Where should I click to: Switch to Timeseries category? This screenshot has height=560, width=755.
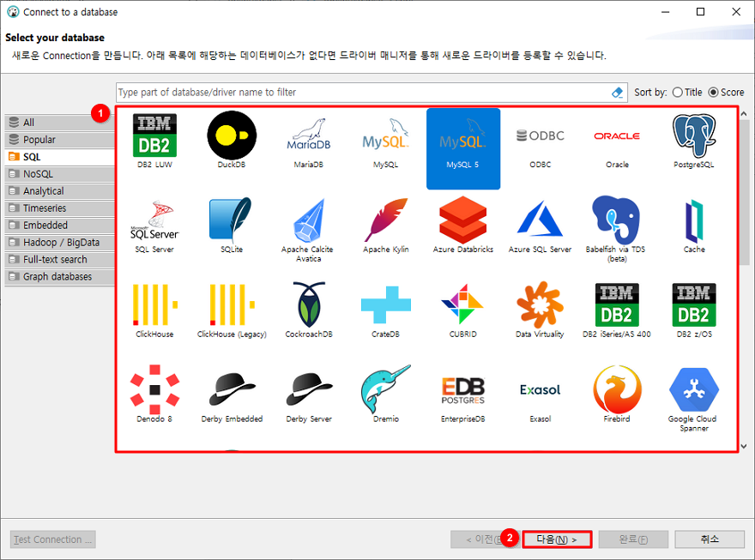click(x=60, y=208)
